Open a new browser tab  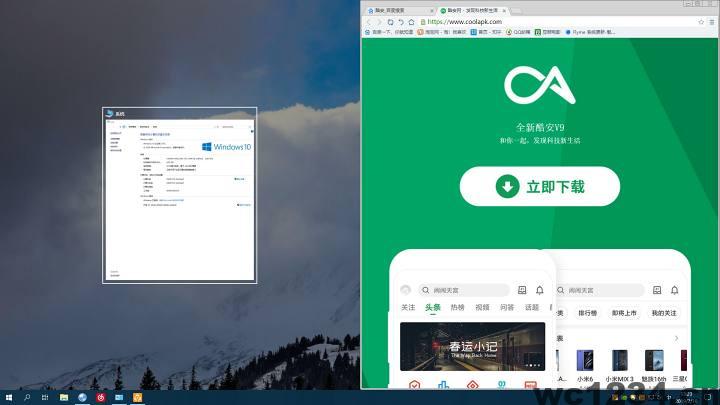[516, 10]
